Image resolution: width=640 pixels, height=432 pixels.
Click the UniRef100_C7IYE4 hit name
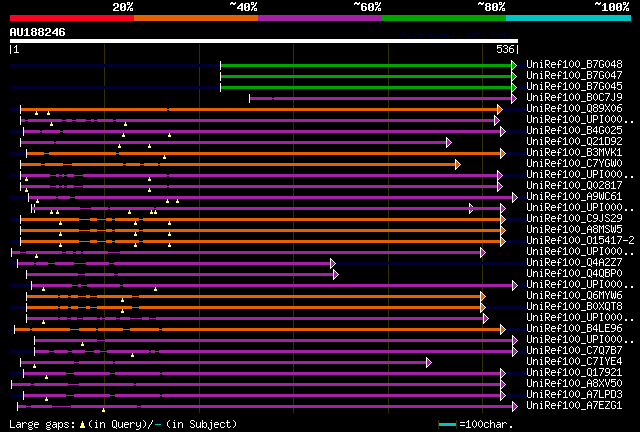pos(574,362)
